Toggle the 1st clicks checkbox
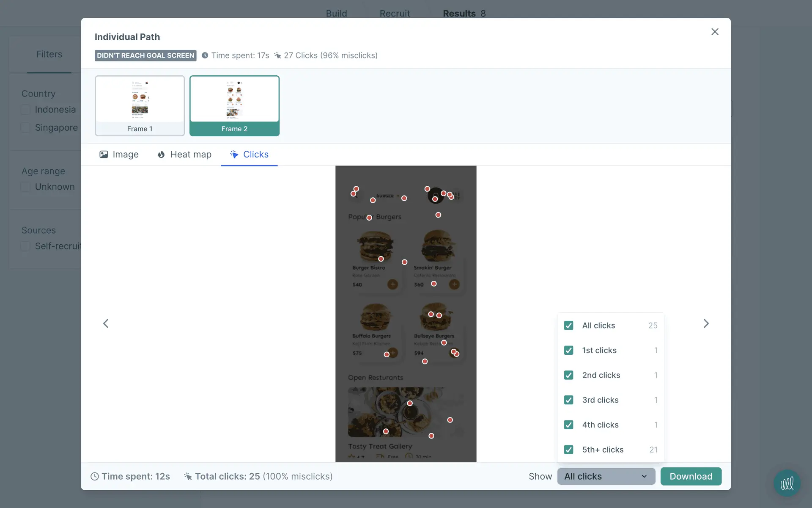812x508 pixels. click(x=568, y=351)
